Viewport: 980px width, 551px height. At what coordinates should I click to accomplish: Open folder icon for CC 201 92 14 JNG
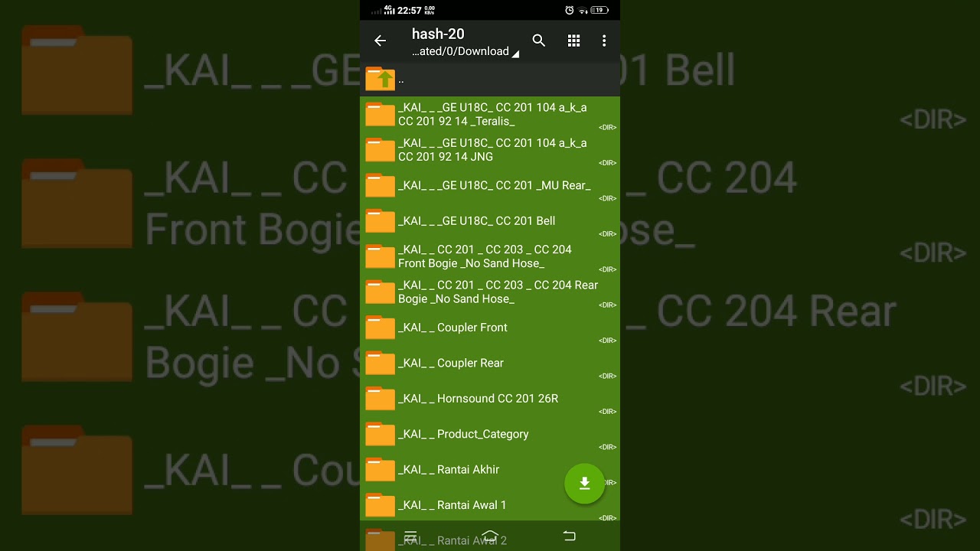[380, 149]
